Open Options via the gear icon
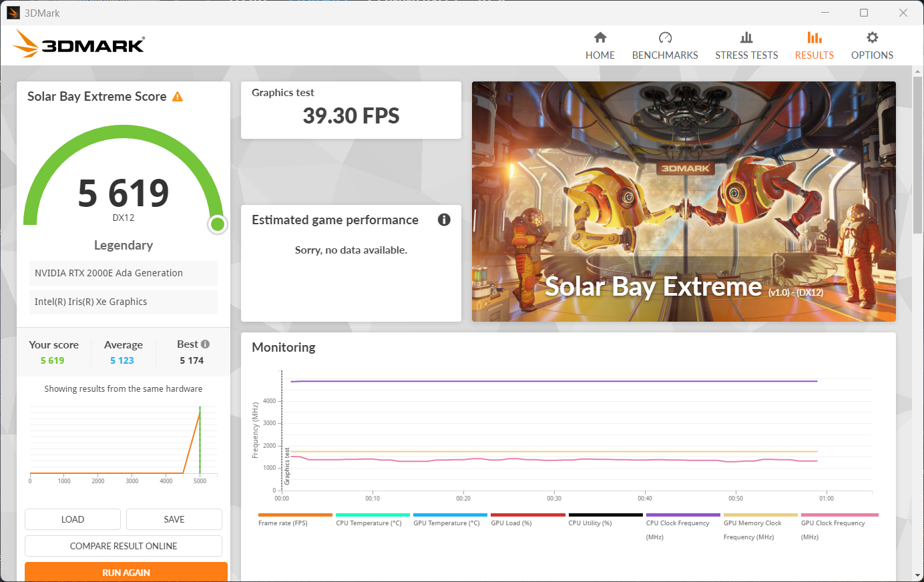 click(x=872, y=37)
